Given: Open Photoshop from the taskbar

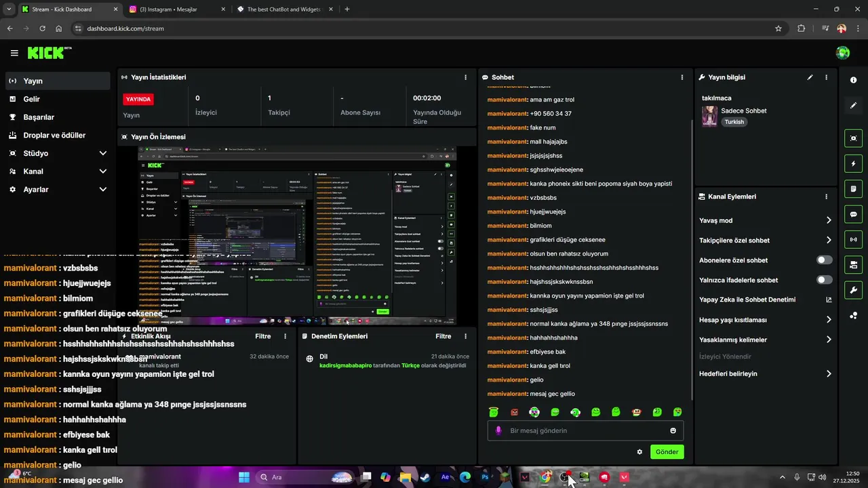Looking at the screenshot, I should click(485, 477).
